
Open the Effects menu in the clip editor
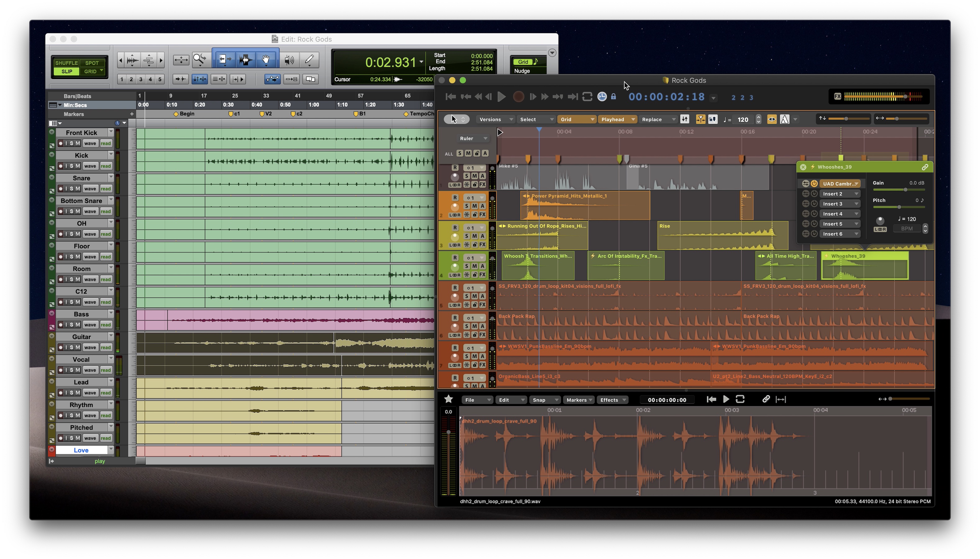click(613, 400)
